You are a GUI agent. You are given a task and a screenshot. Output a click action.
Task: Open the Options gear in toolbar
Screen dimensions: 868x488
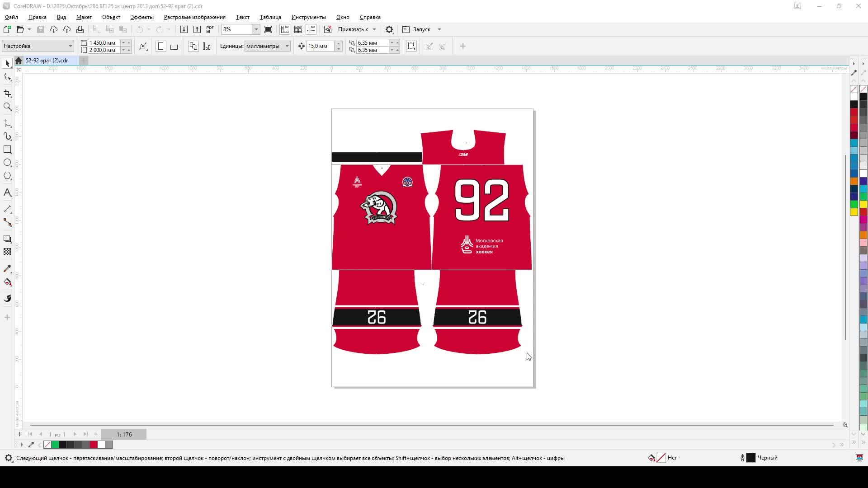click(x=389, y=29)
